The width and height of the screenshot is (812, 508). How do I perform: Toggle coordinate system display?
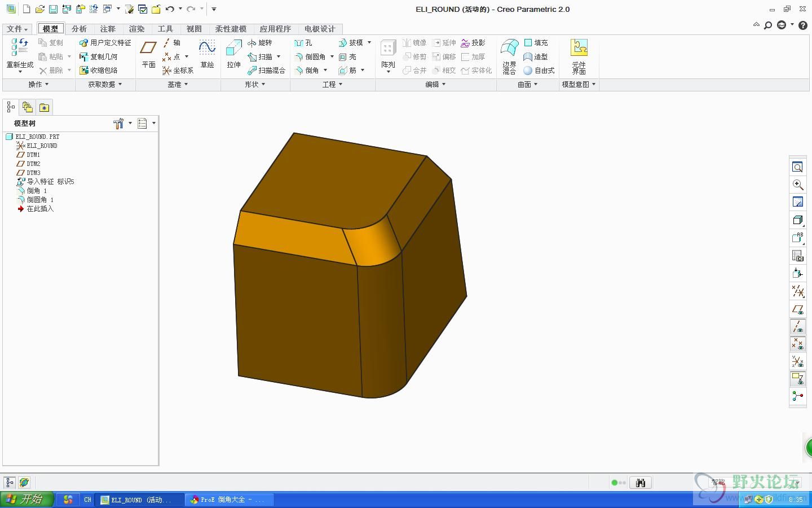(x=797, y=361)
